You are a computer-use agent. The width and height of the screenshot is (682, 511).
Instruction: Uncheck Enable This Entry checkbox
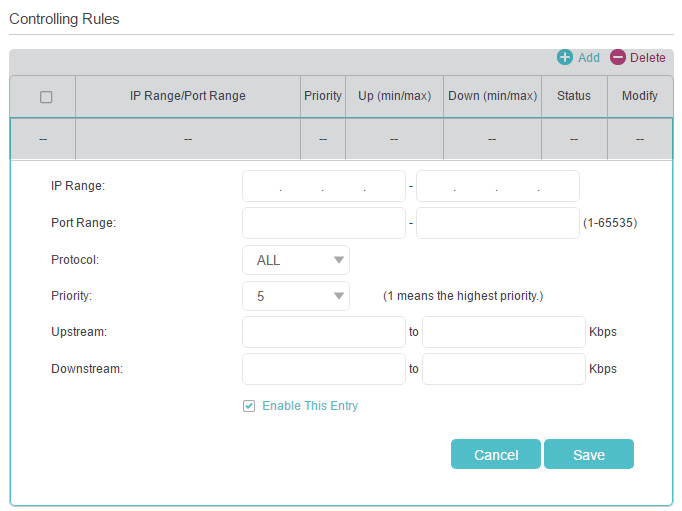pos(249,406)
